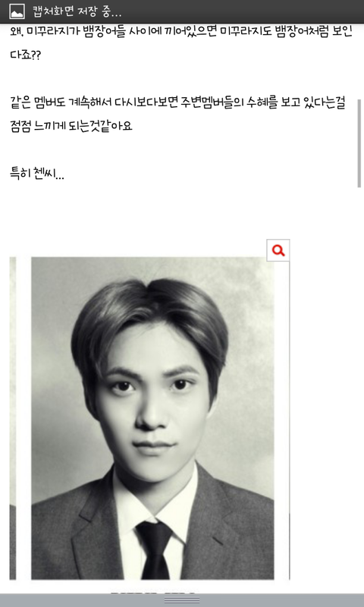
Task: Tap the black necktie in the portrait
Action: coord(155,549)
